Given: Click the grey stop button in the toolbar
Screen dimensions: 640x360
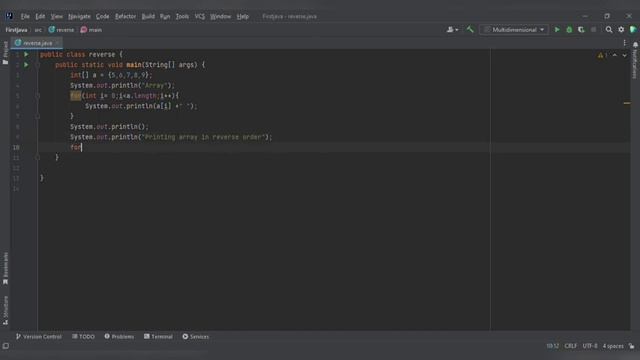Looking at the screenshot, I should (x=593, y=30).
